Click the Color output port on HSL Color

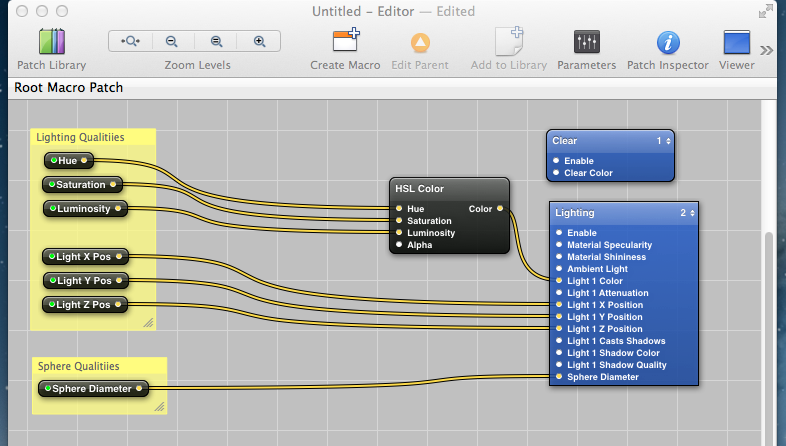click(x=500, y=209)
